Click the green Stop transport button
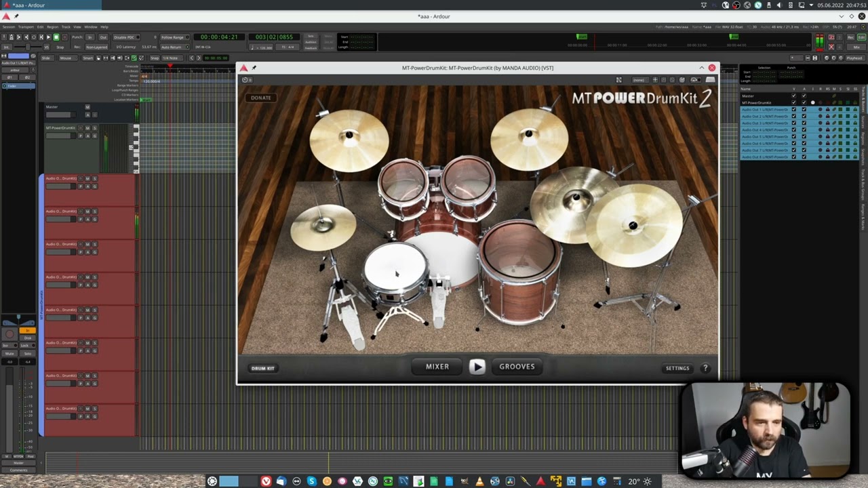The image size is (868, 488). (x=56, y=37)
